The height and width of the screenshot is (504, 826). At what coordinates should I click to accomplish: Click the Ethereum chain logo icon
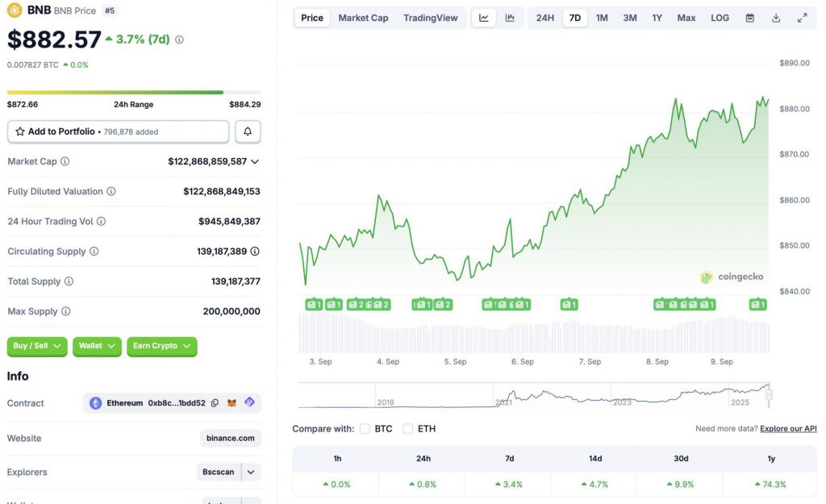point(95,403)
